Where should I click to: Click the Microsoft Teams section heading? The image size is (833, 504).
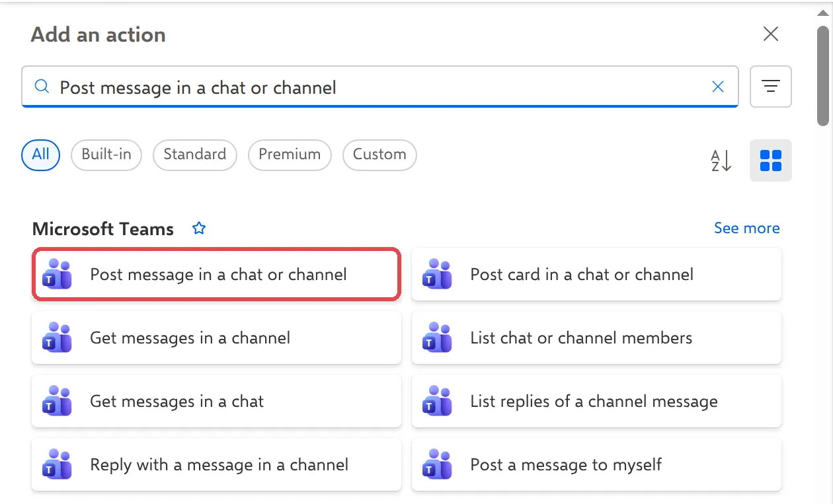tap(102, 229)
